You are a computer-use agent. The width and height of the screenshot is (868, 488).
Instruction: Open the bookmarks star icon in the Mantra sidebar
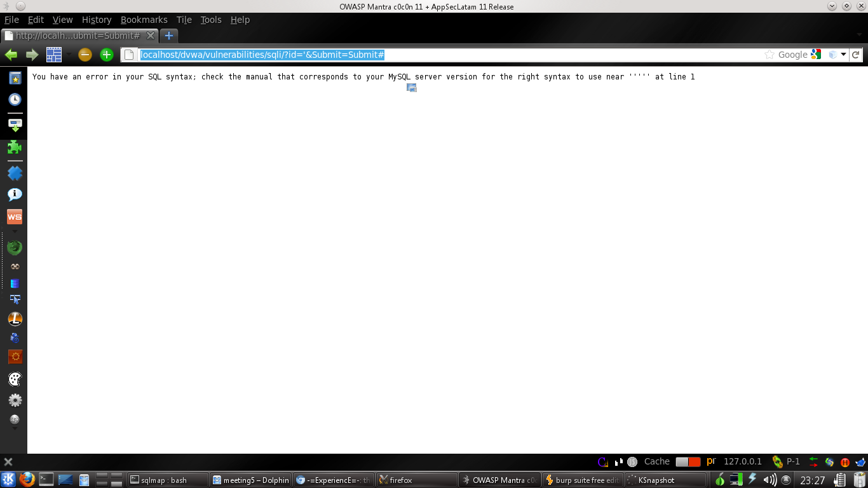click(15, 79)
